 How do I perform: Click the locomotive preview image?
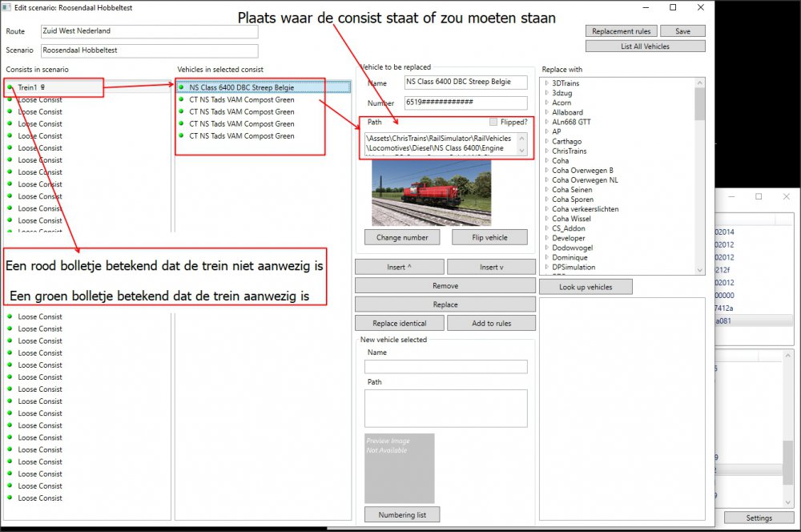tap(431, 192)
